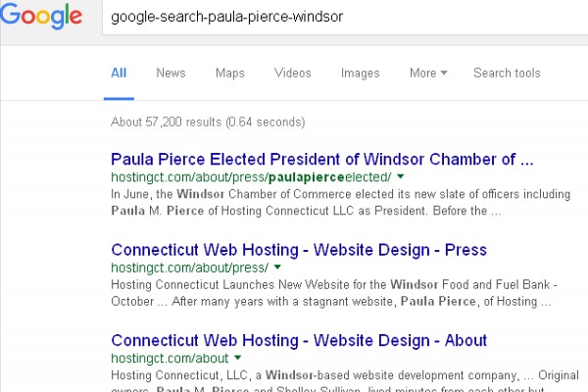Click the Google logo
The height and width of the screenshot is (392, 588).
(x=40, y=16)
